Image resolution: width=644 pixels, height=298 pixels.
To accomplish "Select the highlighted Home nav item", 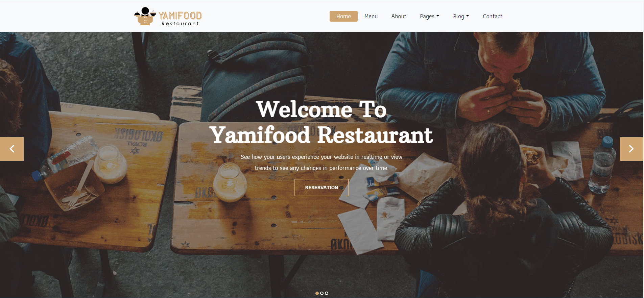I will (343, 16).
